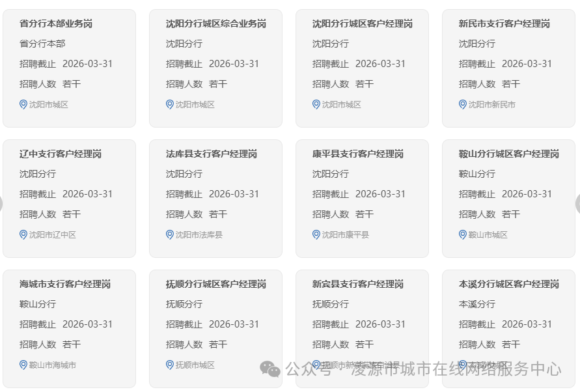This screenshot has width=580, height=392.
Task: Click 招聘截止 2026-03-31 in 康平县支行客户经理岗 card
Action: coord(359,194)
